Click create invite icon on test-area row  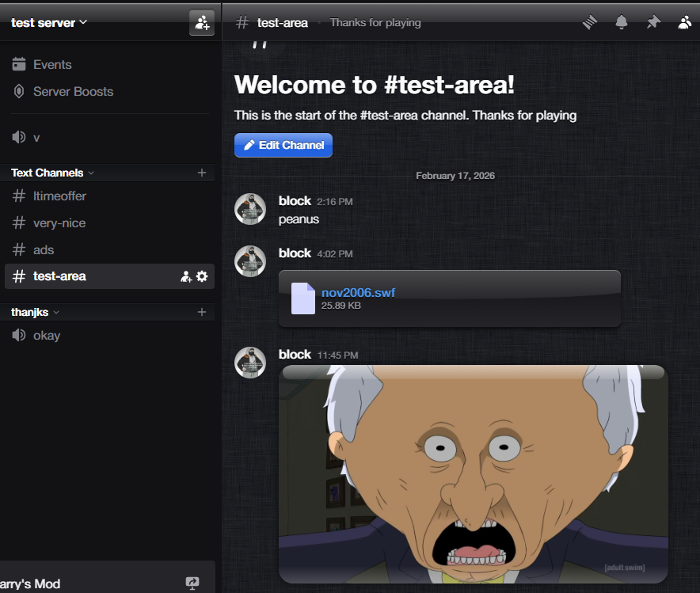click(x=186, y=276)
